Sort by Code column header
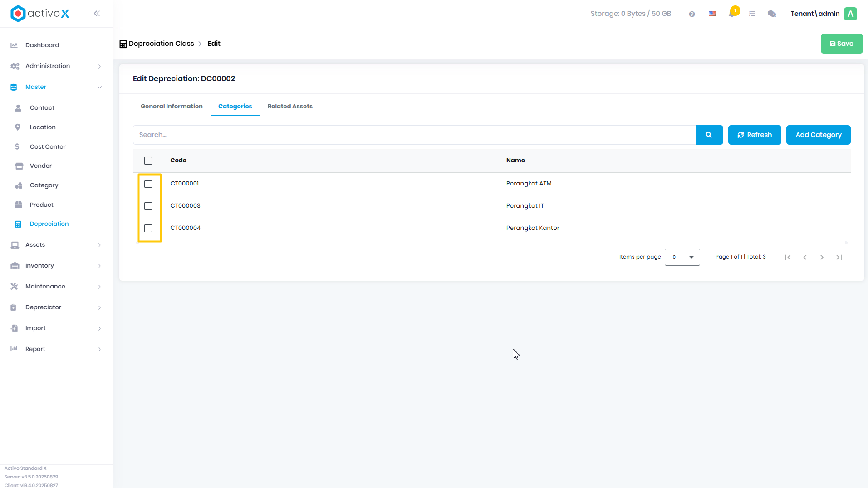This screenshot has width=868, height=488. tap(178, 161)
